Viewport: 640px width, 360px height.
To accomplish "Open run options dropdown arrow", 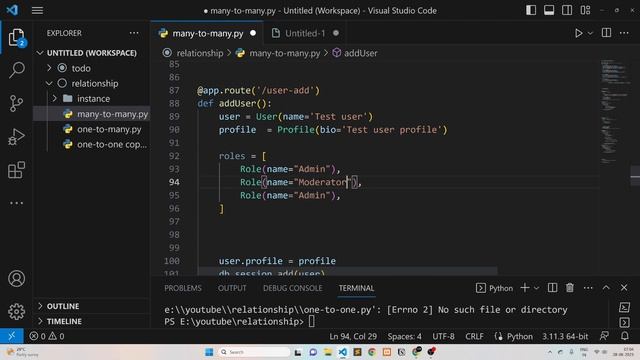I will click(x=590, y=33).
